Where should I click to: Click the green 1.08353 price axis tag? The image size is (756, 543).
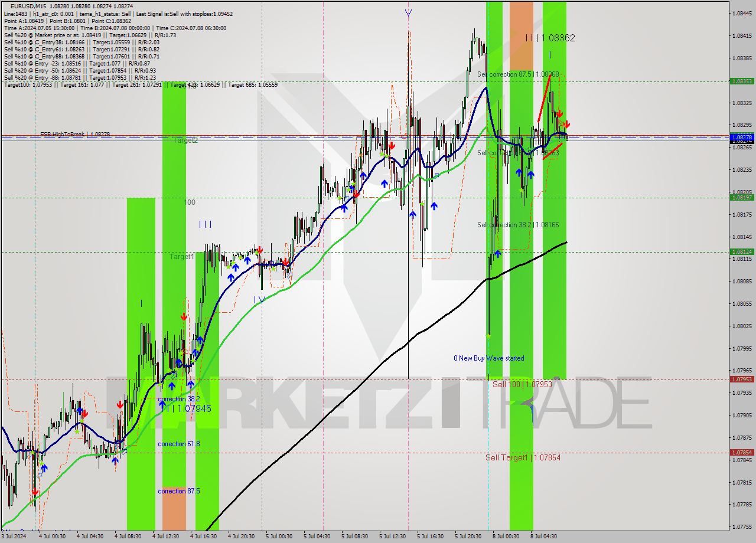pos(742,81)
